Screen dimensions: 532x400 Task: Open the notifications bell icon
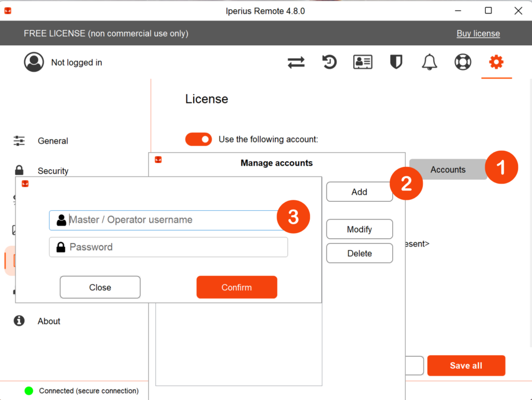point(429,62)
